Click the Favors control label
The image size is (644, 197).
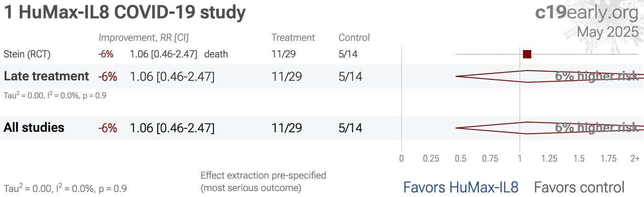(579, 187)
